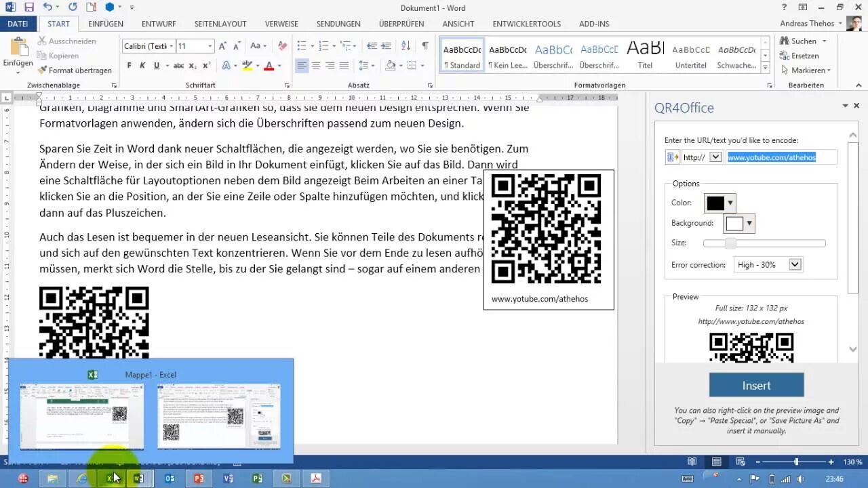Viewport: 868px width, 488px height.
Task: Apply underline formatting
Action: coord(157,66)
